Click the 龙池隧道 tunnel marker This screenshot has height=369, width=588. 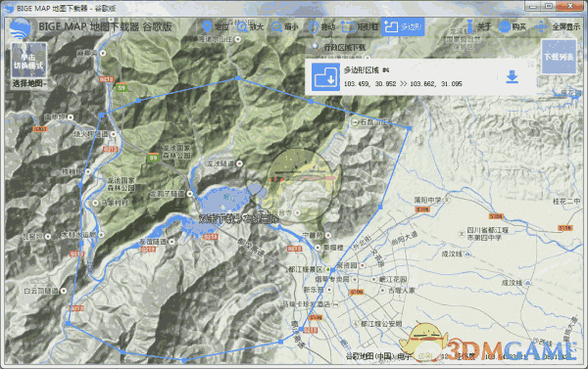[x=239, y=163]
